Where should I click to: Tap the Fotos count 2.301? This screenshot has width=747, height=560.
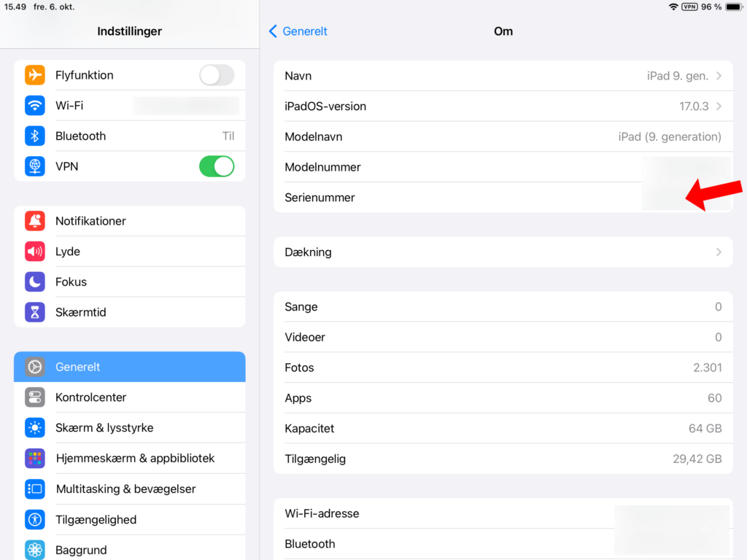point(708,367)
